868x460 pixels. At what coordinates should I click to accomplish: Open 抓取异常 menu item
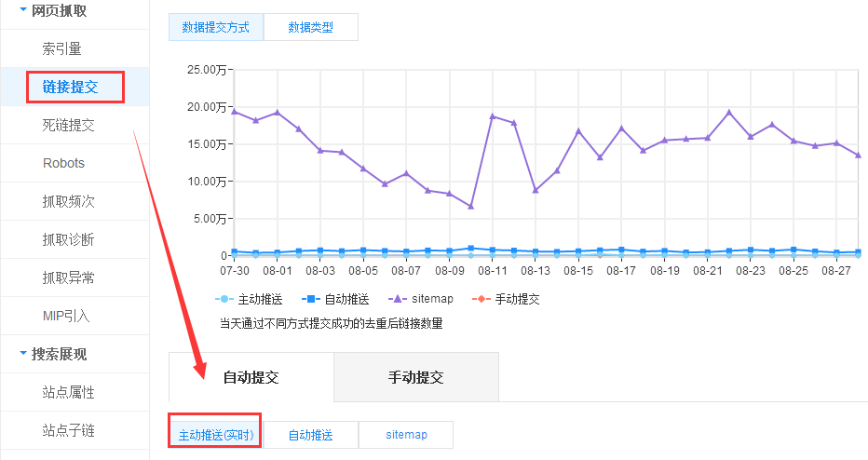click(68, 277)
